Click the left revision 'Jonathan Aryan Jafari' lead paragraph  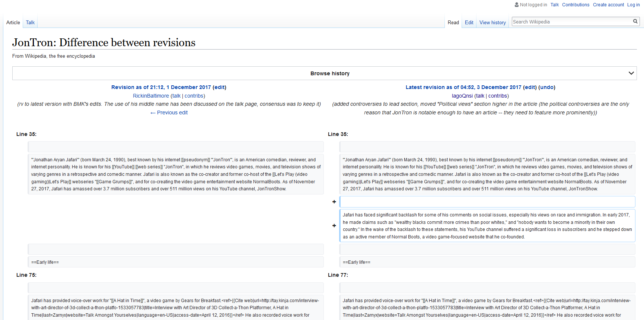pyautogui.click(x=176, y=174)
